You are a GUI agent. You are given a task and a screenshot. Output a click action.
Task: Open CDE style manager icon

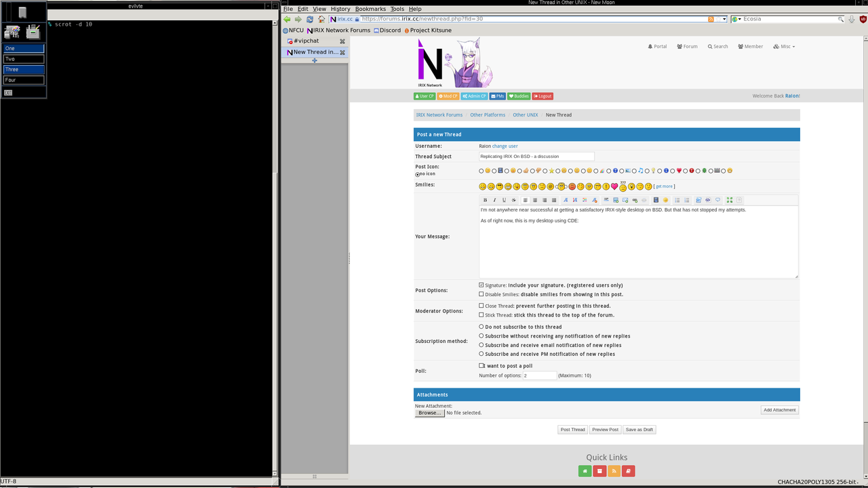[x=12, y=31]
